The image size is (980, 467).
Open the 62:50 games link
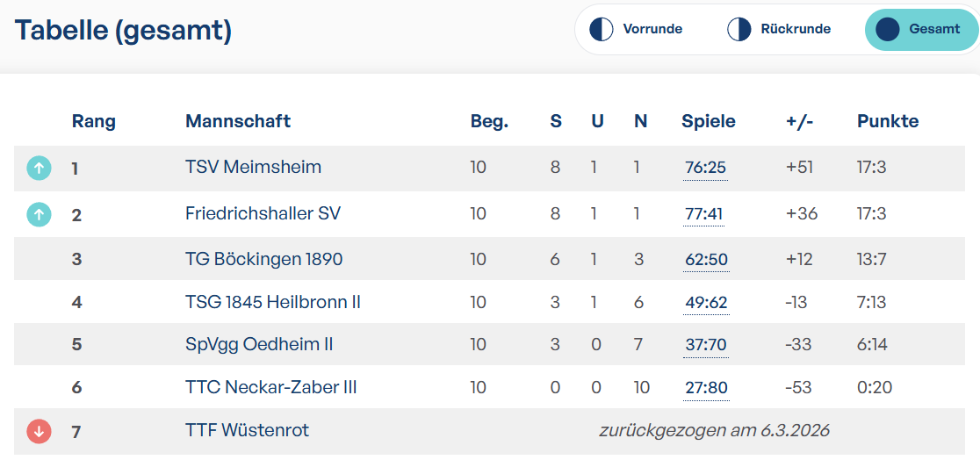tap(706, 259)
